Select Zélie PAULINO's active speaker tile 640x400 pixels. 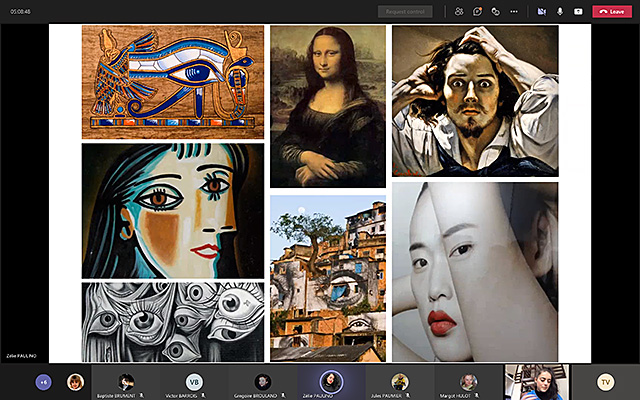(x=331, y=383)
